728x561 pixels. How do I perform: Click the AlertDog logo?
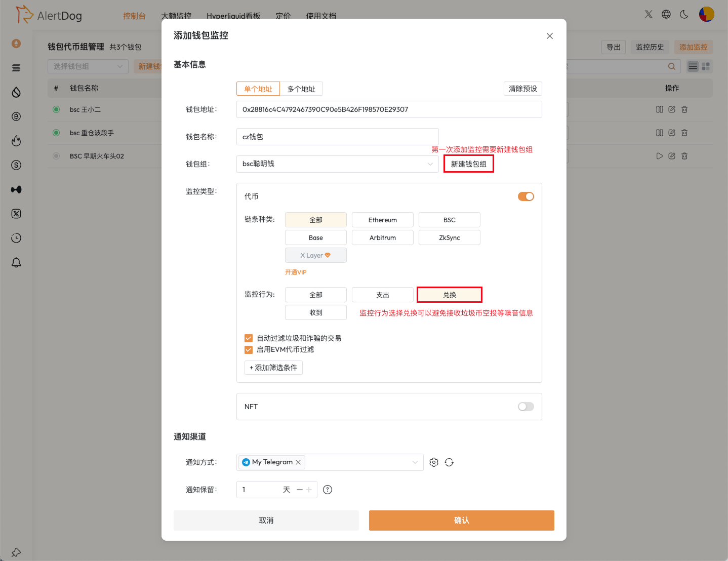click(x=49, y=15)
